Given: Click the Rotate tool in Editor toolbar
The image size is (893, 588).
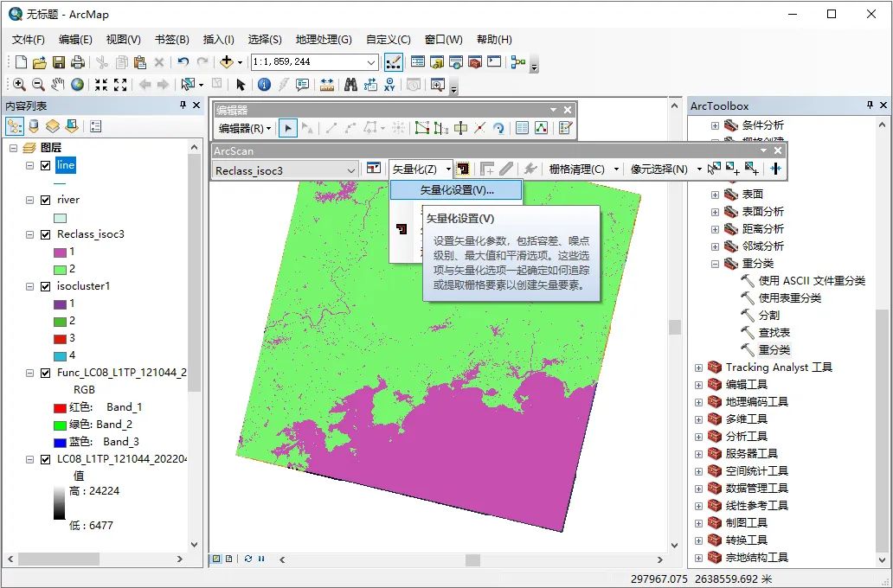Looking at the screenshot, I should click(499, 128).
